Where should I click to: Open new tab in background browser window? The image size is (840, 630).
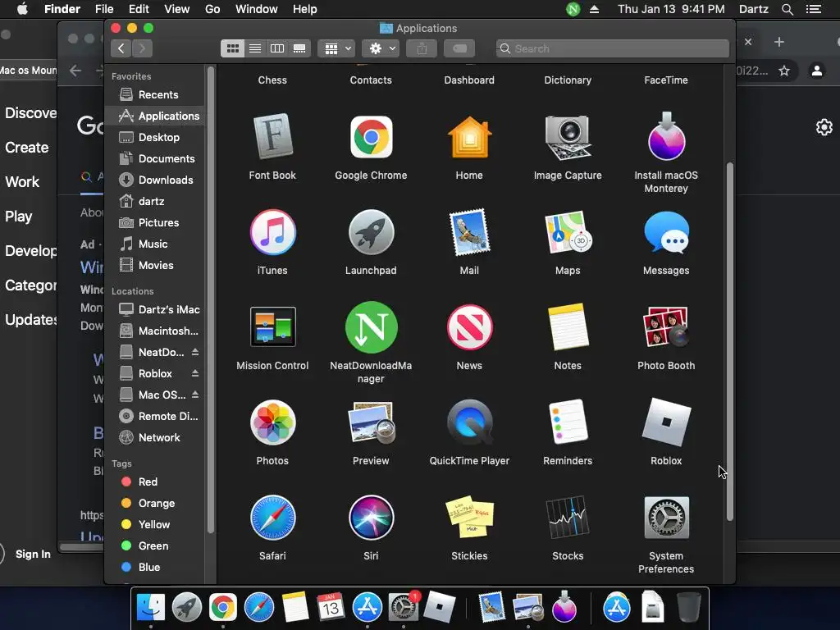779,42
